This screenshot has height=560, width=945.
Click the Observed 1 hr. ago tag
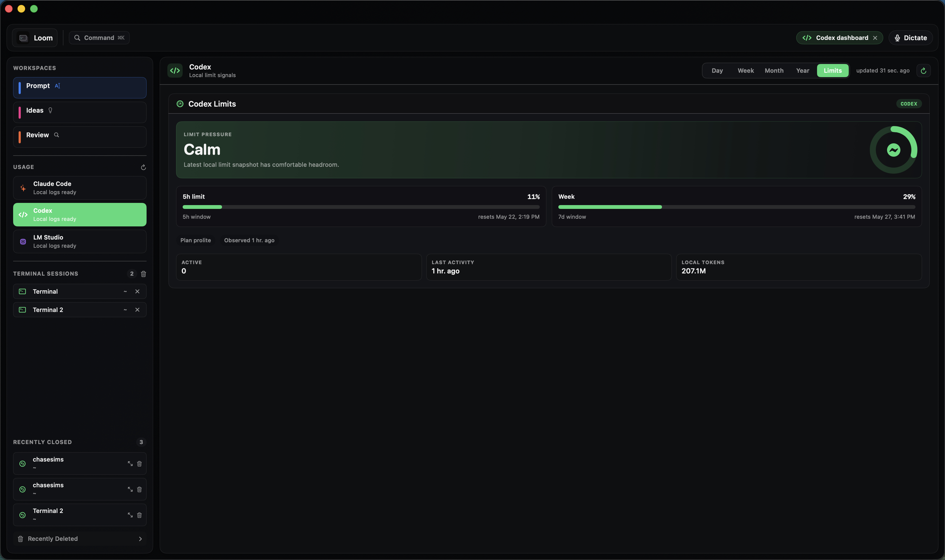point(249,240)
